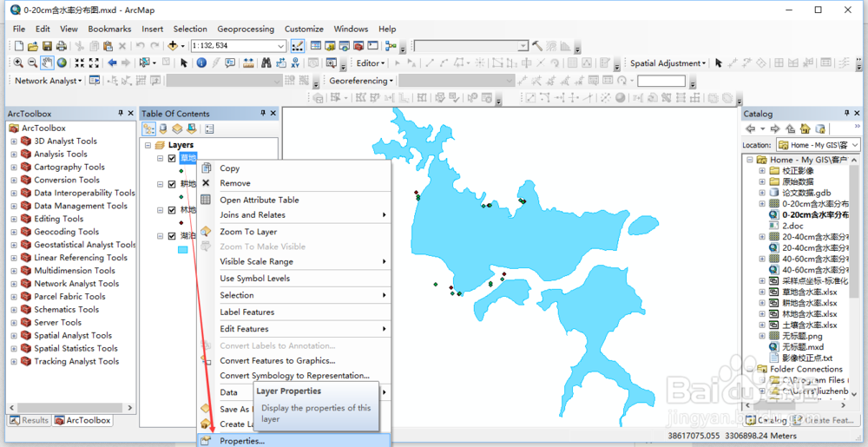
Task: Expand 3D Analyst Tools toolbox
Action: click(14, 141)
